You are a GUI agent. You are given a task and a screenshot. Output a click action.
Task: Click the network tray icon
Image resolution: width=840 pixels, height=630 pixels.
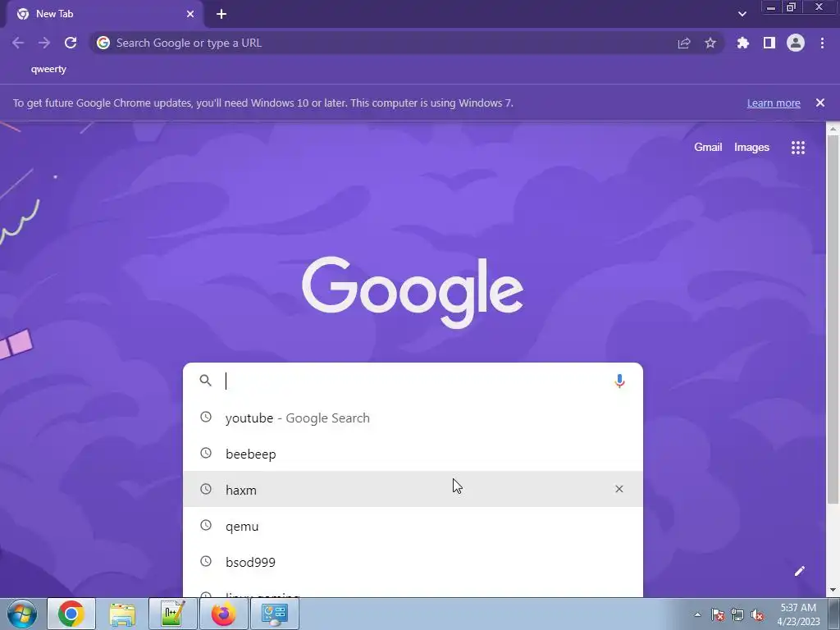click(737, 614)
